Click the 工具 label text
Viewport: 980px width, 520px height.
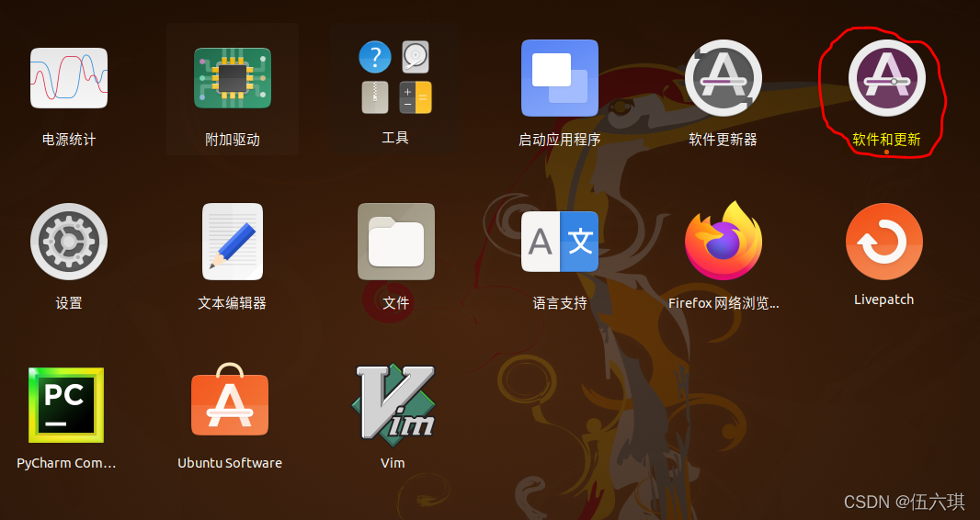coord(395,137)
